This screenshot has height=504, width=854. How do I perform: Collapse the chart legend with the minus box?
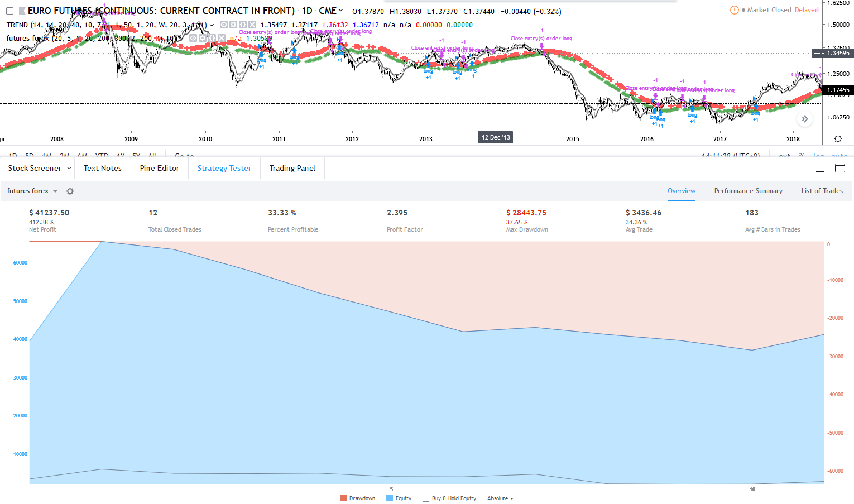pyautogui.click(x=9, y=11)
